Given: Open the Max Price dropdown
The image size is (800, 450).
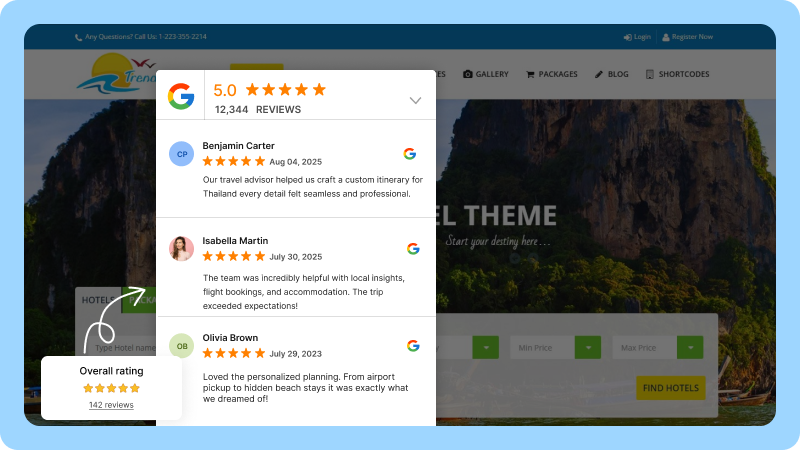Looking at the screenshot, I should 661,348.
